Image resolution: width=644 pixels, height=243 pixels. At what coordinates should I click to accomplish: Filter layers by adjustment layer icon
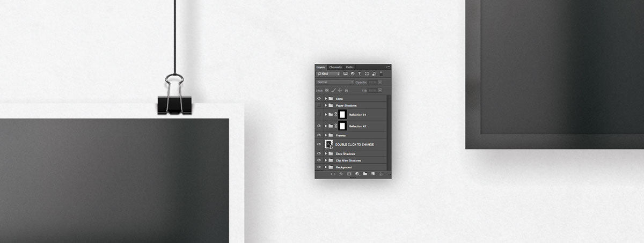coord(353,73)
